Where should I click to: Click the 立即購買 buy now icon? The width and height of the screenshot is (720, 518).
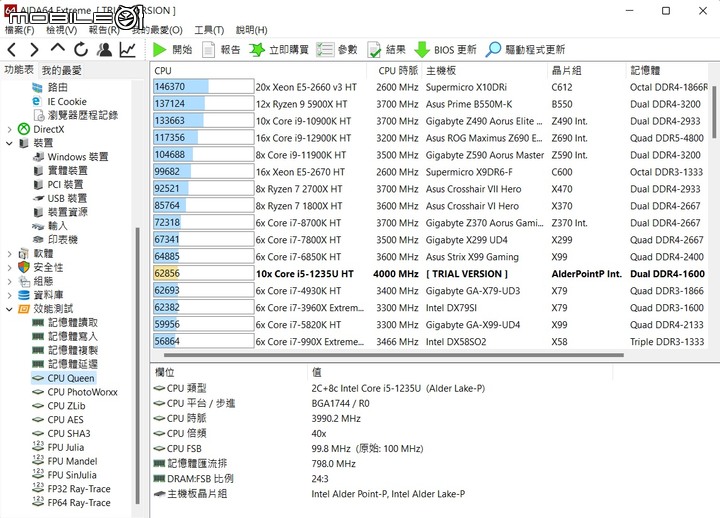pos(257,50)
